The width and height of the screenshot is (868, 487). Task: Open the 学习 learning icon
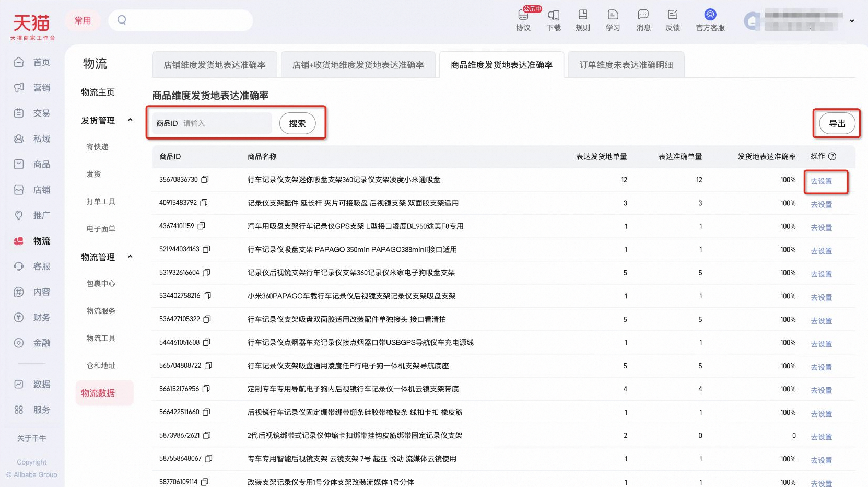[613, 20]
